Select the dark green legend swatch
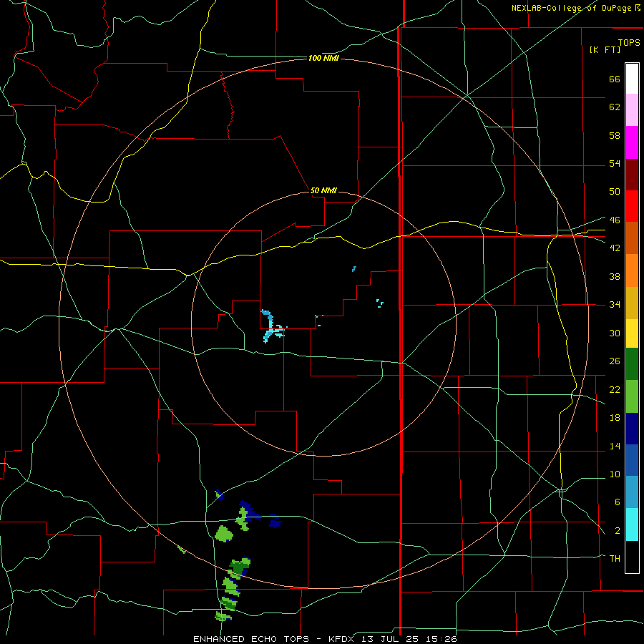This screenshot has width=644, height=644. tap(632, 364)
